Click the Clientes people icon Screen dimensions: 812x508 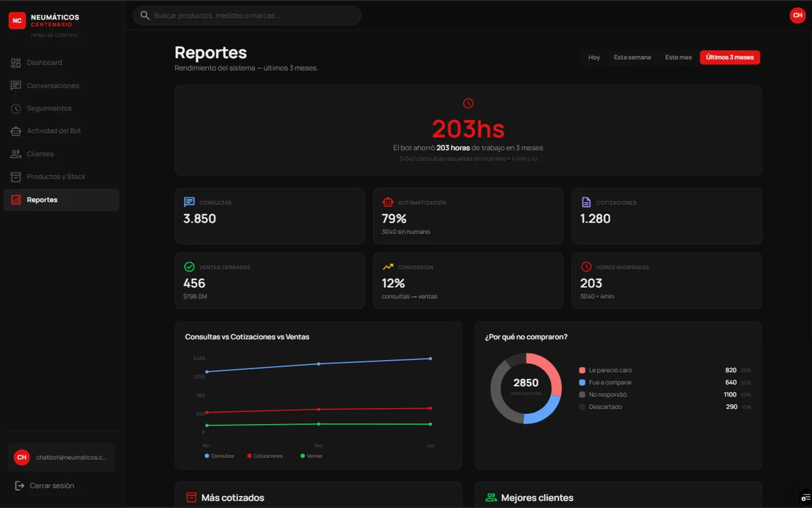[x=16, y=154]
